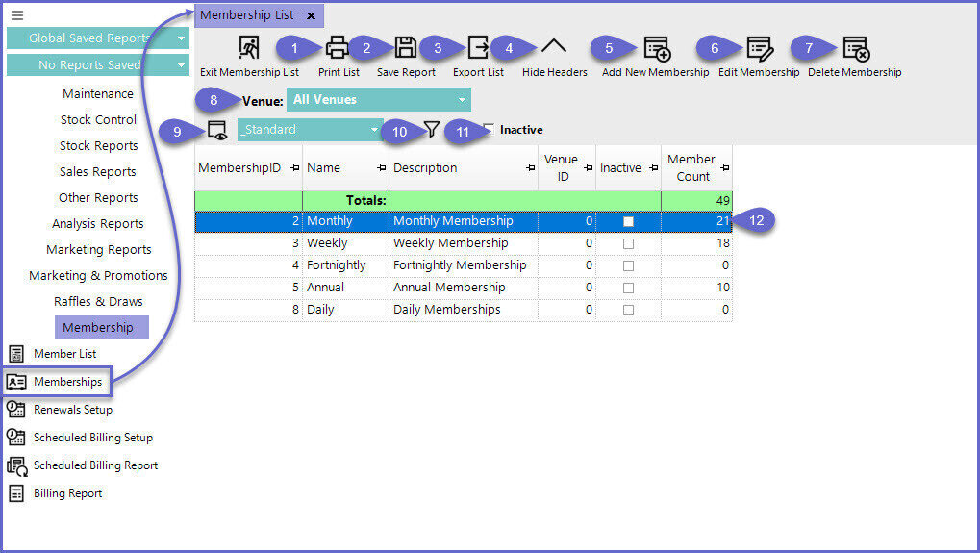Toggle Inactive checkbox for the Daily membership
Screen dimensions: 980x553
(628, 310)
